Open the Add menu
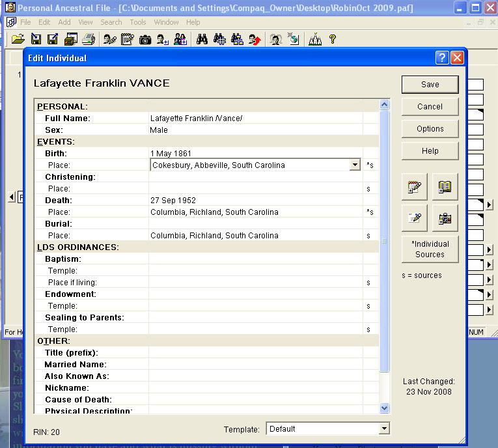498x448 pixels. tap(64, 22)
